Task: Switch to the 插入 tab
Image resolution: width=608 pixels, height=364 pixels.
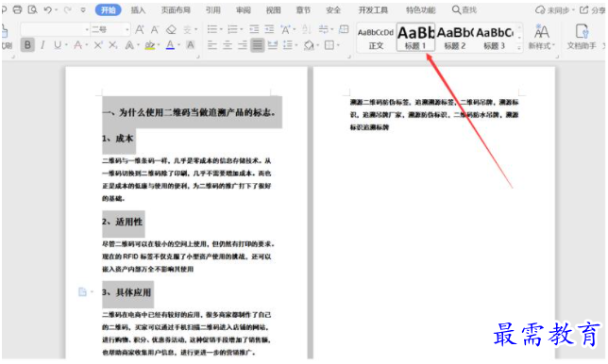Action: point(138,10)
